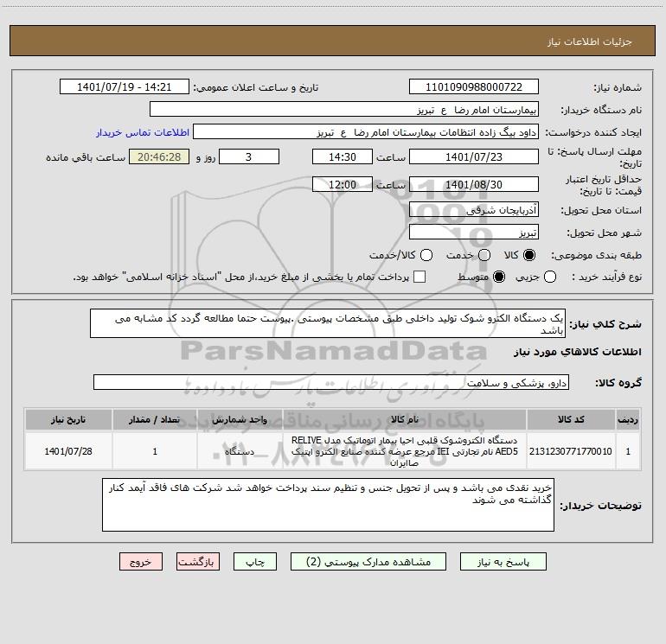Click the پاسخ به نیاز button

[x=503, y=562]
